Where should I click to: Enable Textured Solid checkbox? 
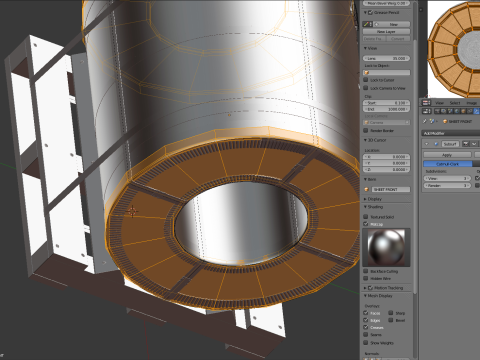tap(366, 217)
